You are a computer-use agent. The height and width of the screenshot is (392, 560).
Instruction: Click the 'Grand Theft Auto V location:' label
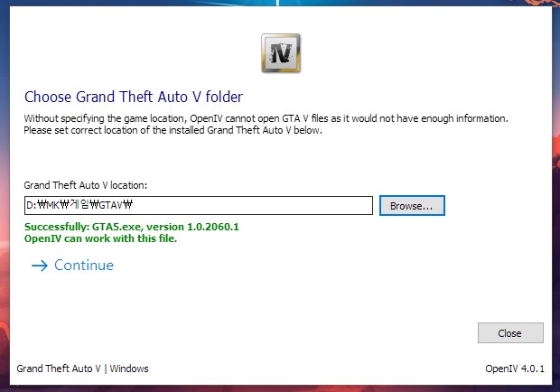click(x=86, y=185)
